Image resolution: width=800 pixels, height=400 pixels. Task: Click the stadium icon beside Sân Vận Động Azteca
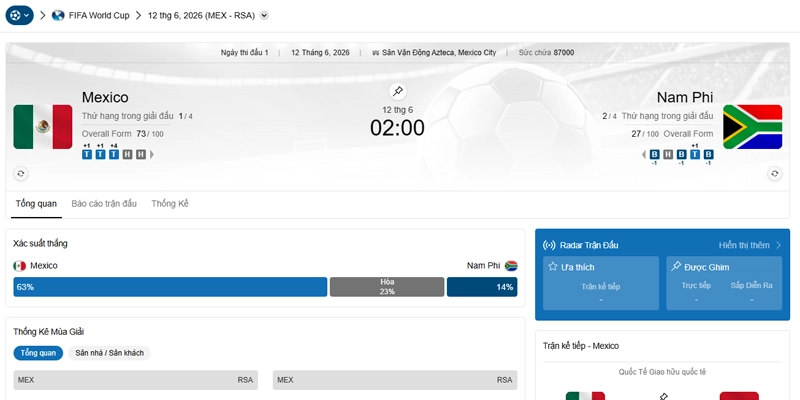pos(376,53)
